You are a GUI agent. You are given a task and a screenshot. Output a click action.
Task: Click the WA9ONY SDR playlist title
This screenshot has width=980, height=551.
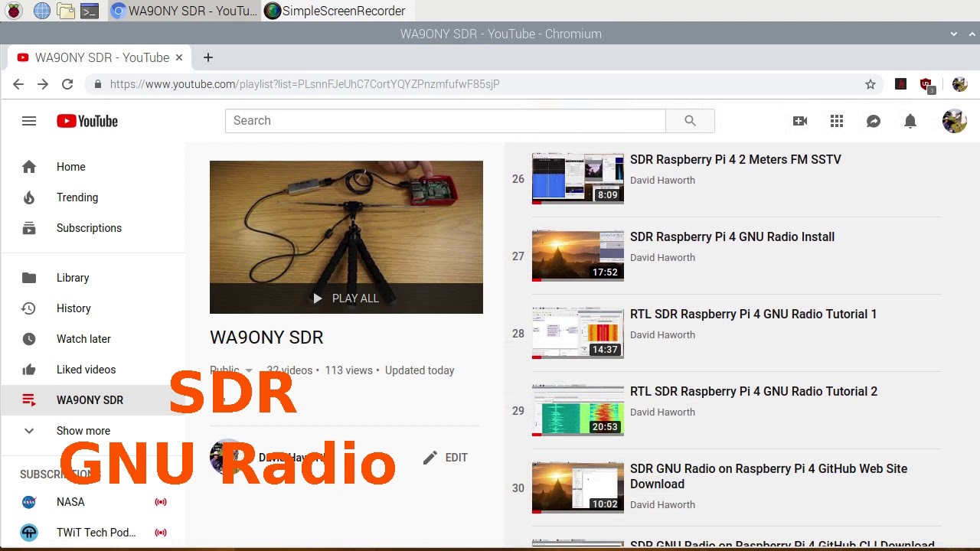(266, 337)
